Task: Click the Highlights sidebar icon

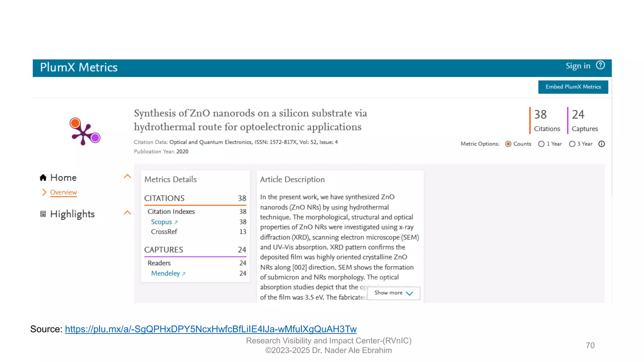Action: click(x=43, y=214)
